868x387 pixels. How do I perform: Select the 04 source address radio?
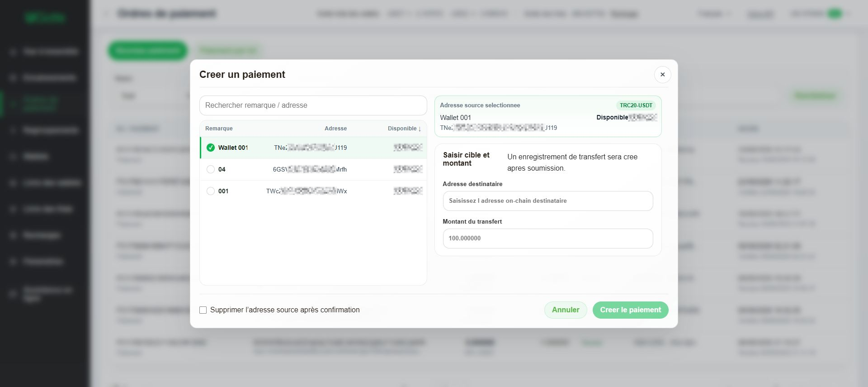pos(211,169)
